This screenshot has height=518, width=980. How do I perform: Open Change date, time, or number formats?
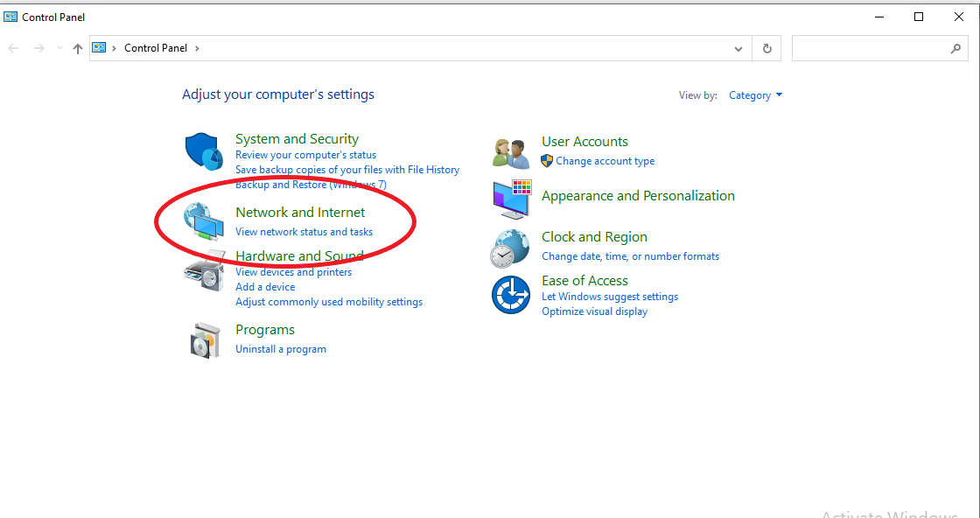[x=630, y=256]
